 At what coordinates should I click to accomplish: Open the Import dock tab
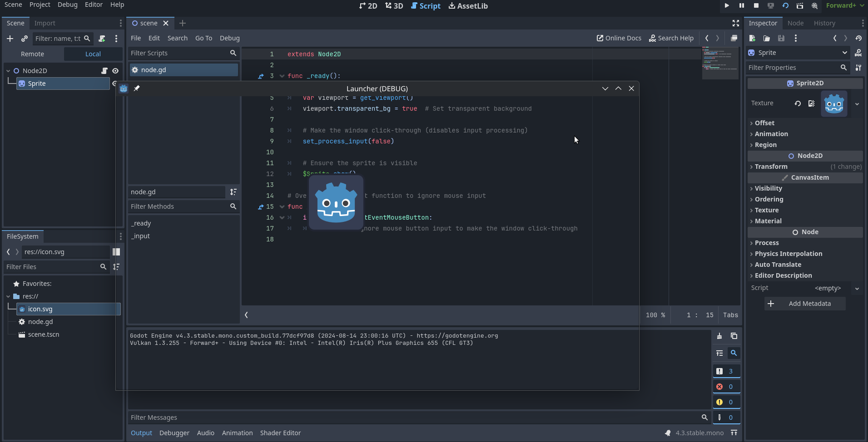[45, 23]
